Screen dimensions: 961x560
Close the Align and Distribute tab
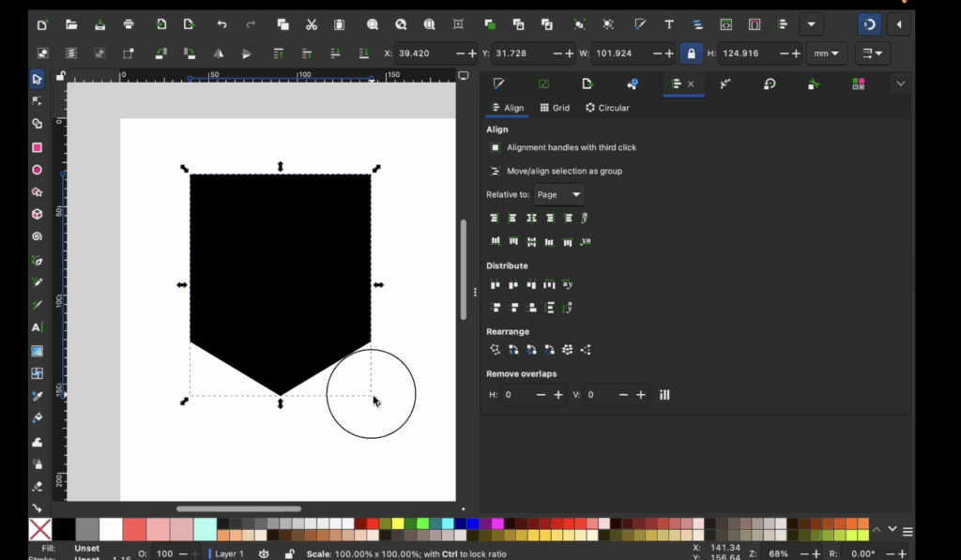(x=691, y=83)
